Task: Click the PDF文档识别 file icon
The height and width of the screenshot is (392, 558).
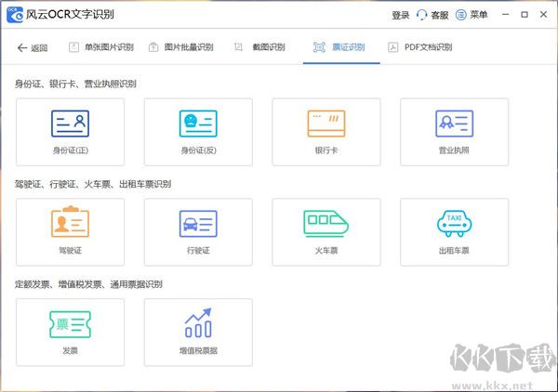Action: coord(392,47)
